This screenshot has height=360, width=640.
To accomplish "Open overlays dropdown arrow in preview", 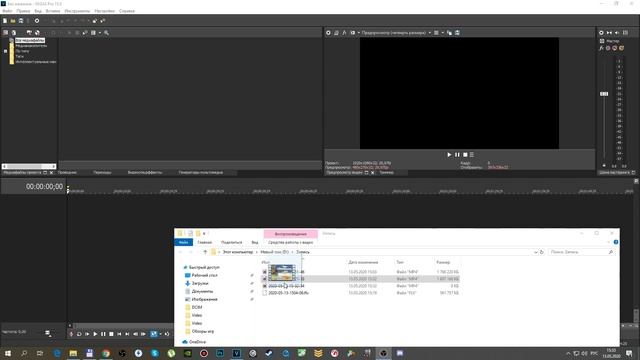I will (x=442, y=33).
